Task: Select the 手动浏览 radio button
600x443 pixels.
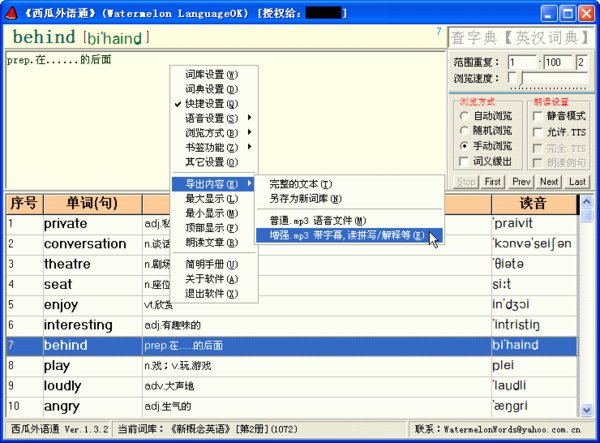Action: pos(464,146)
